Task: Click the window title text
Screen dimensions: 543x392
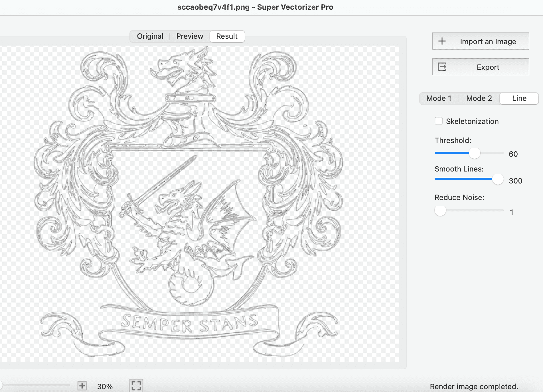Action: pos(255,7)
